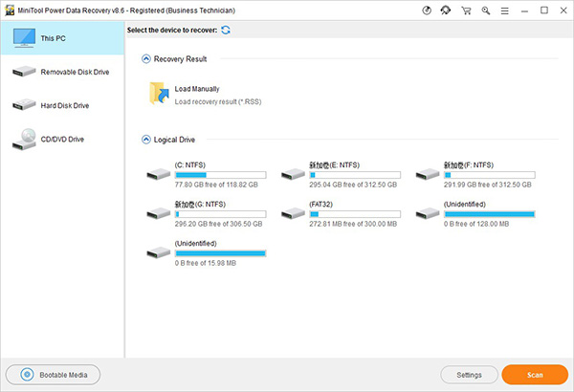Select the C: NTFS drive icon
The image size is (574, 392).
[159, 174]
